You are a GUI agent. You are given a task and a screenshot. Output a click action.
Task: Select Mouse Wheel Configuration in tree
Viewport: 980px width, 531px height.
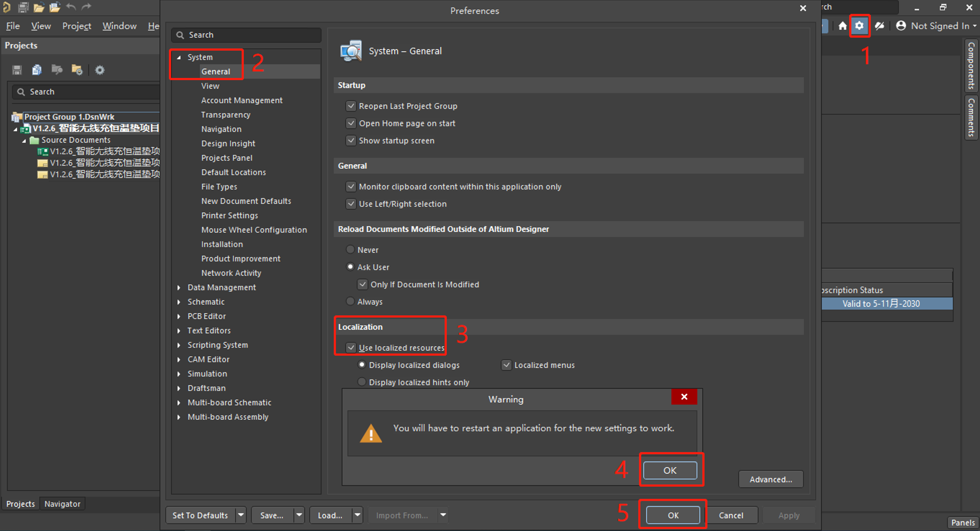pos(254,230)
